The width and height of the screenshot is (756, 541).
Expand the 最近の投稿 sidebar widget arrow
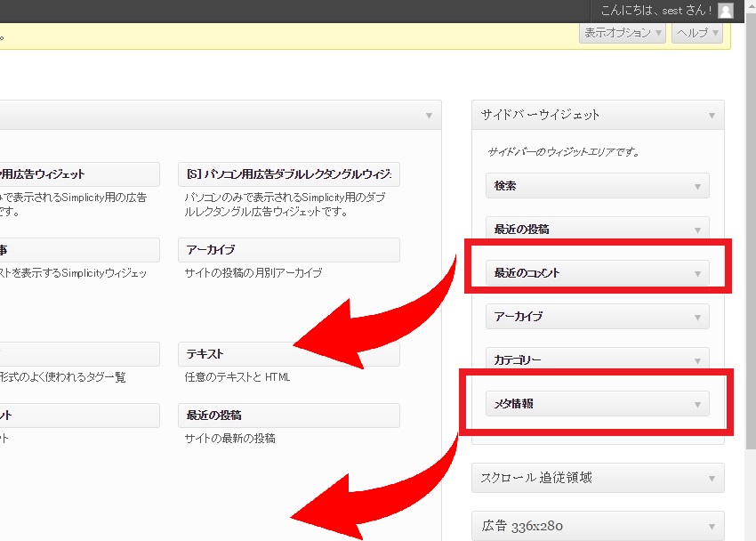pos(697,230)
